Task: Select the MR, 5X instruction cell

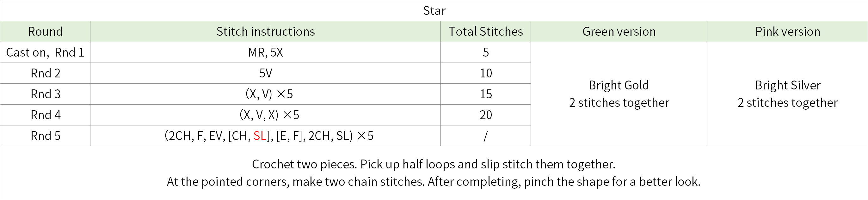Action: tap(266, 52)
